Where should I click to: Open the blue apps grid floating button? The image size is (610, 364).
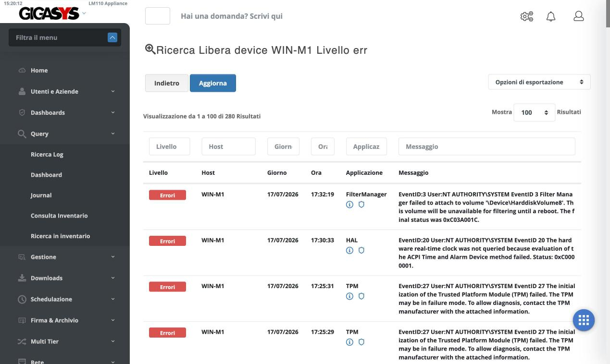[584, 320]
